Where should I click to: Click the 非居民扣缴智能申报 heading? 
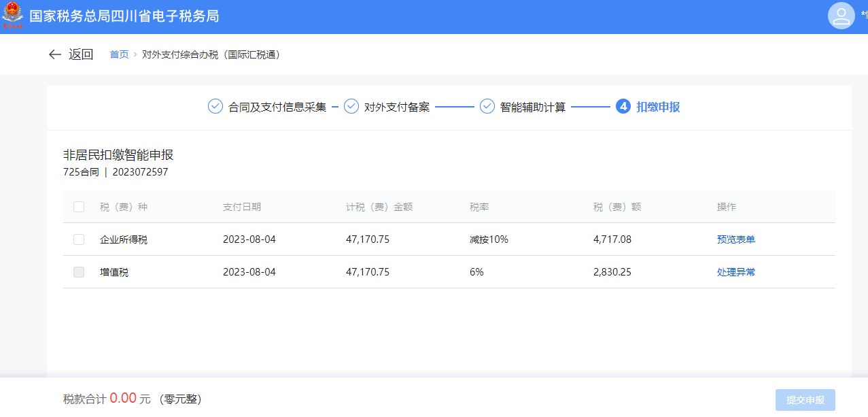118,155
